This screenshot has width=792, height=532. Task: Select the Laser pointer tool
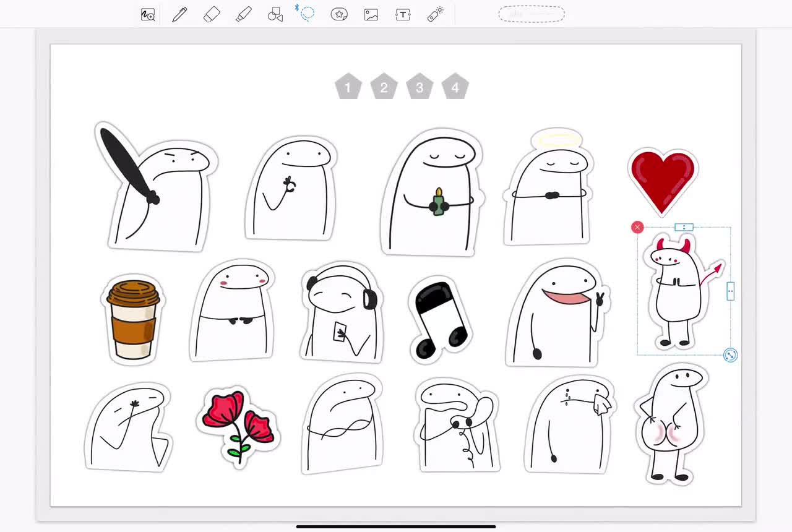pos(434,14)
